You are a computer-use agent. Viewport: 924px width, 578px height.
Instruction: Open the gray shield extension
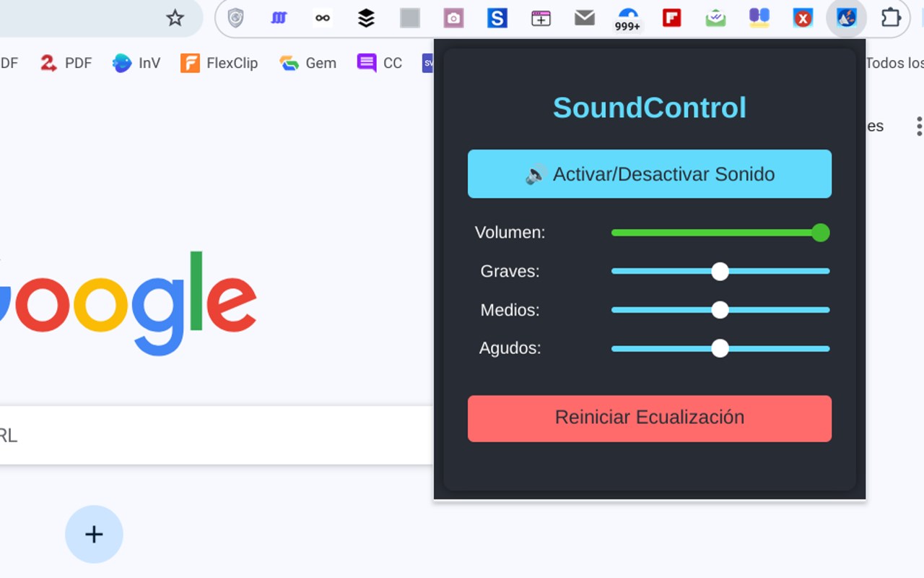pos(235,18)
